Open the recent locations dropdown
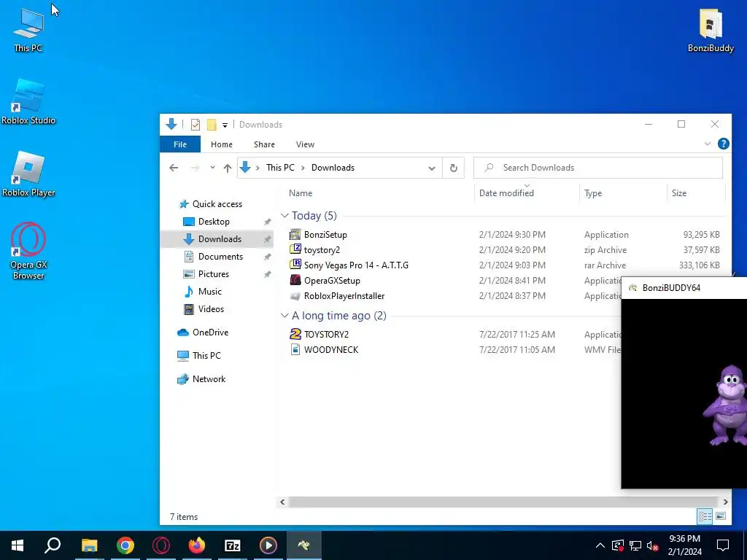Image resolution: width=747 pixels, height=560 pixels. [212, 168]
